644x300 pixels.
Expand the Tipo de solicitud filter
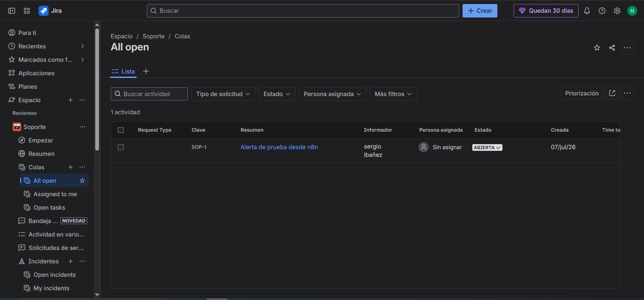tap(223, 94)
